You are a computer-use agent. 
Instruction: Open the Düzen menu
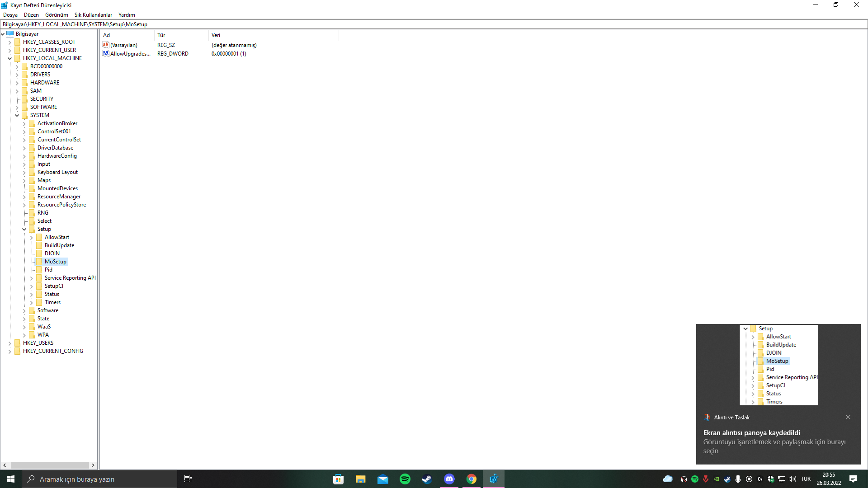tap(31, 15)
